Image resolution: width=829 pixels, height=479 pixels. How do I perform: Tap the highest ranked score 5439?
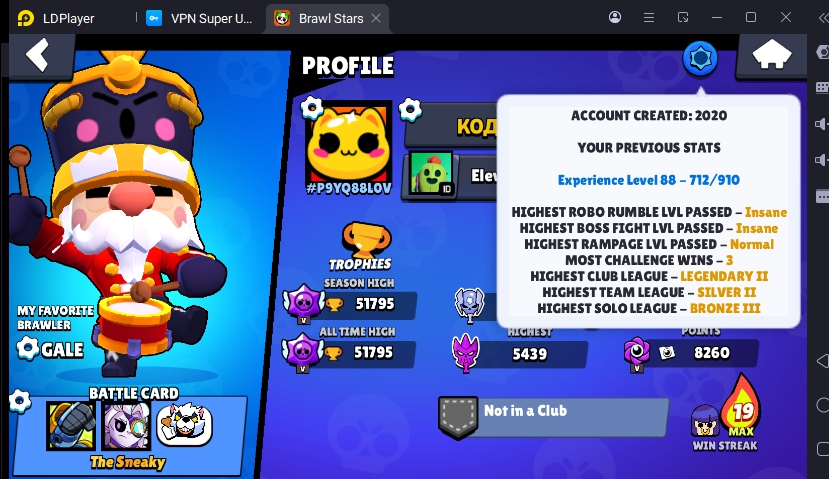coord(520,354)
